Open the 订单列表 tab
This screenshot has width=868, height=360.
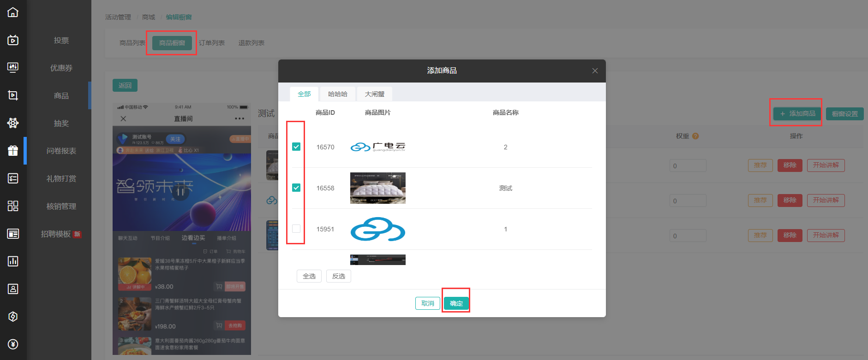tap(212, 43)
